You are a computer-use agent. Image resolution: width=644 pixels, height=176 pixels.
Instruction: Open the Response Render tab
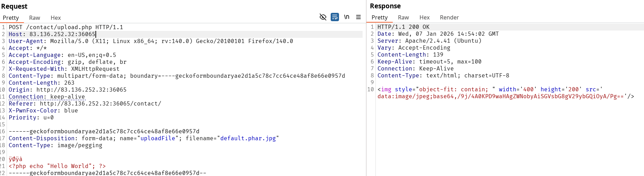(x=449, y=17)
